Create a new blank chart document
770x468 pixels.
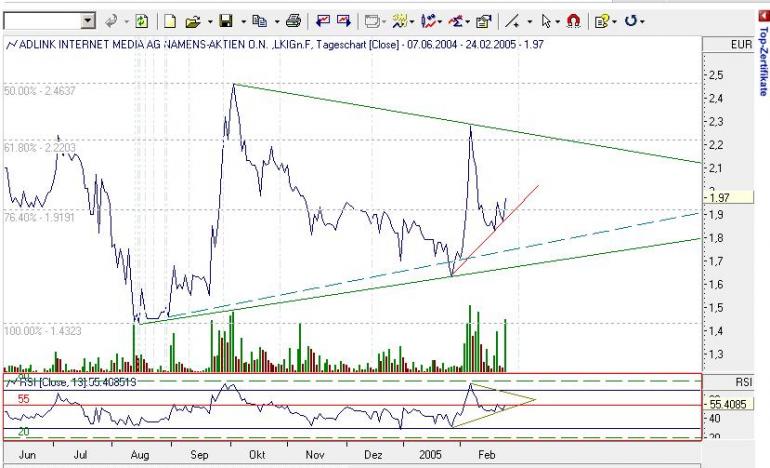pos(170,21)
